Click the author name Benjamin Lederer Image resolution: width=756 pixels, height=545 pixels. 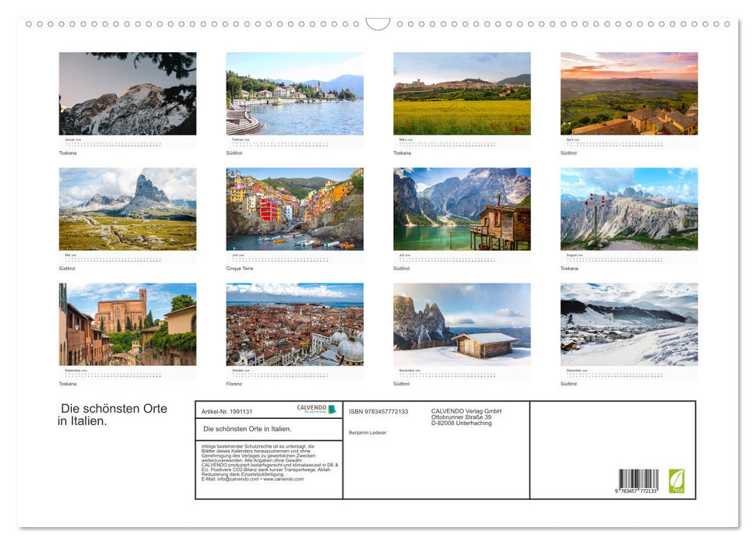(367, 432)
